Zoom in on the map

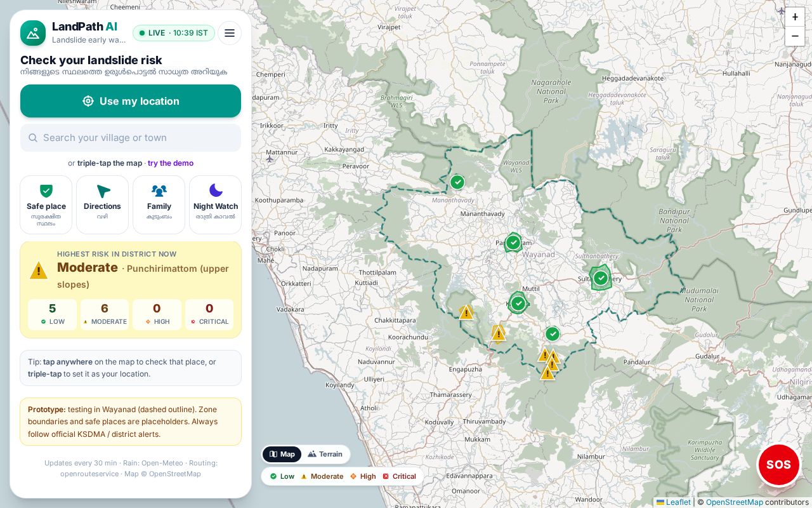pos(795,17)
